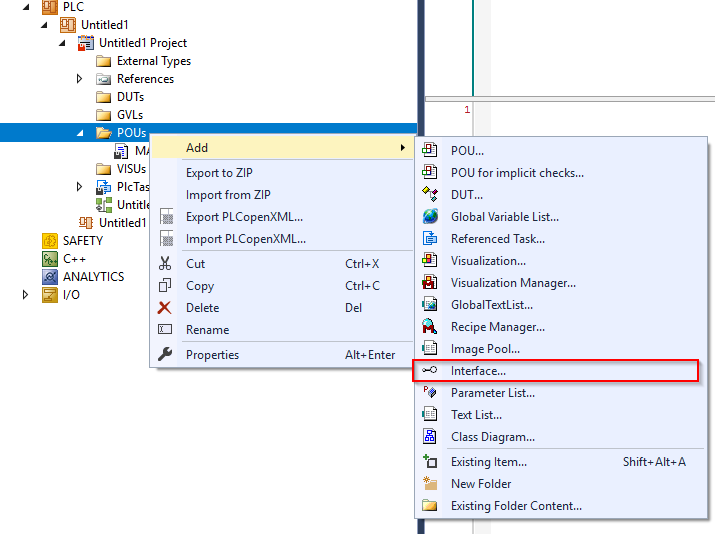715x534 pixels.
Task: Click the Cut scissors icon
Action: (165, 264)
